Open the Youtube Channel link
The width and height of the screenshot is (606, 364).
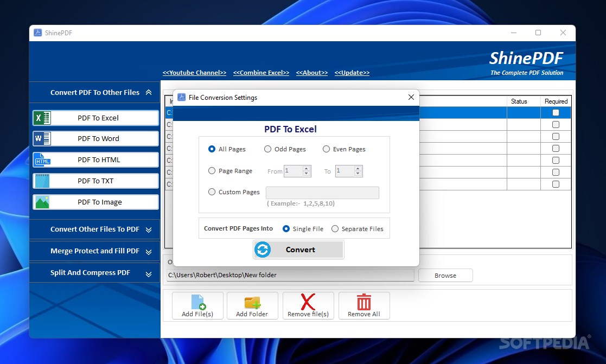[x=194, y=73]
